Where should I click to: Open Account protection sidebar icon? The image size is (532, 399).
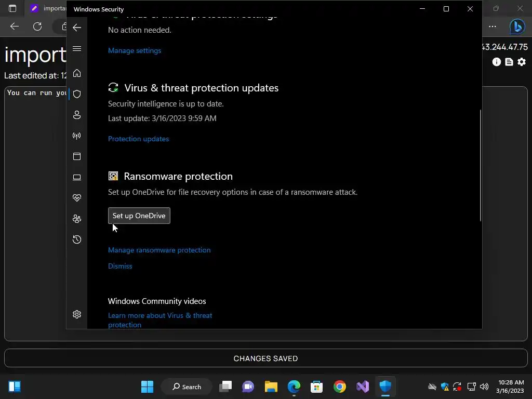click(77, 115)
